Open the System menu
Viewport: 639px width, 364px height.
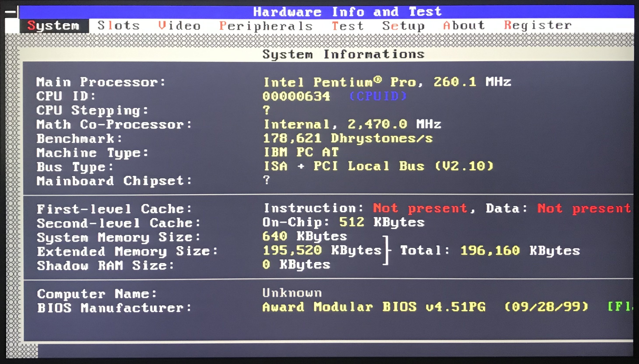click(53, 26)
